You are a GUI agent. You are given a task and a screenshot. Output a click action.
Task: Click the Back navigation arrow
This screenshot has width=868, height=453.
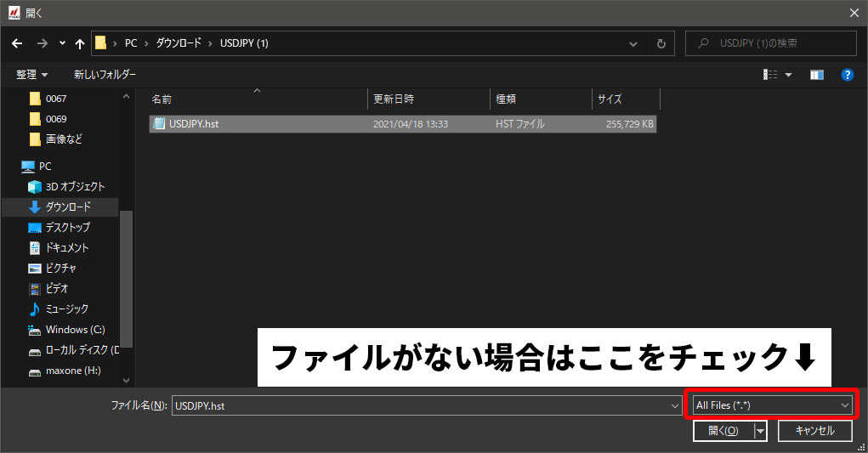click(x=17, y=43)
